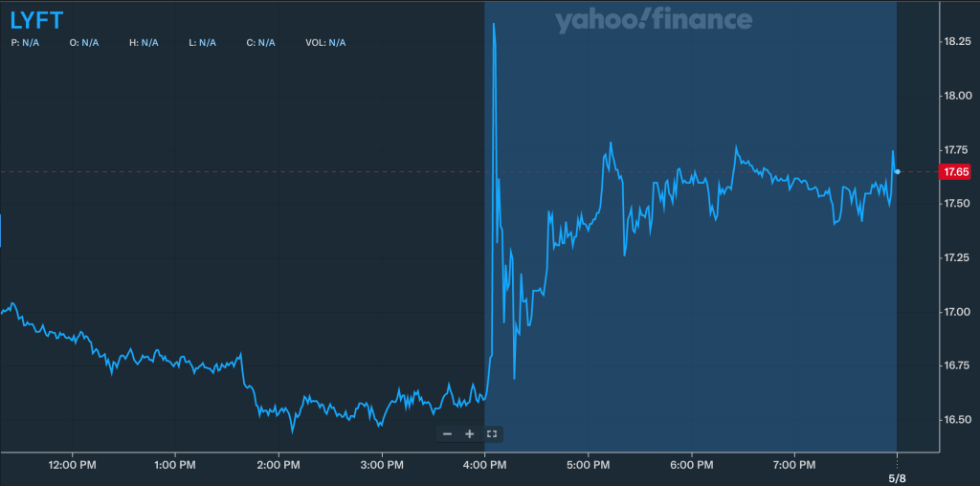Zoom out the chart with minus icon
The height and width of the screenshot is (486, 980).
447,433
